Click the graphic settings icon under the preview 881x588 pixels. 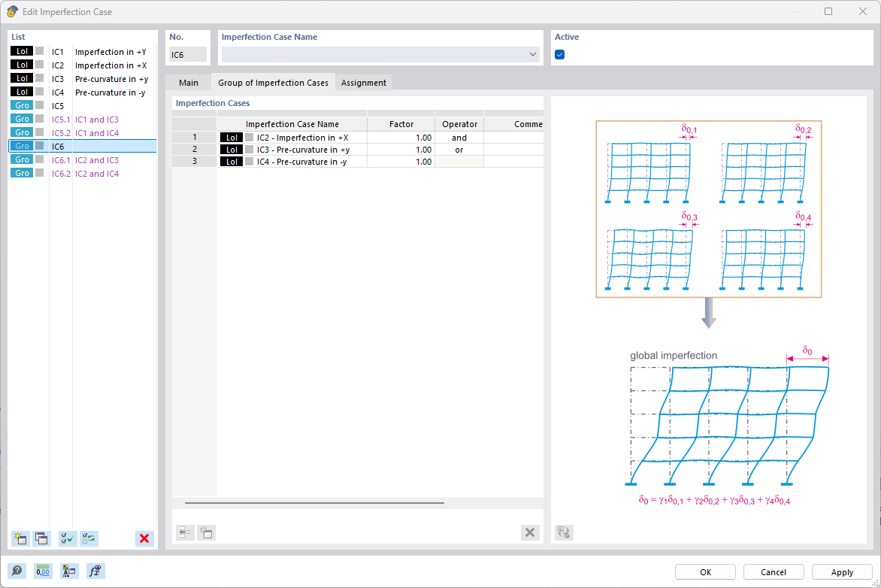[x=564, y=532]
